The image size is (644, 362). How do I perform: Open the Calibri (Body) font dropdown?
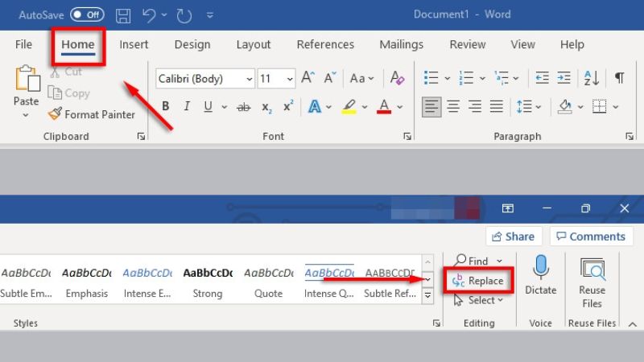(204, 79)
